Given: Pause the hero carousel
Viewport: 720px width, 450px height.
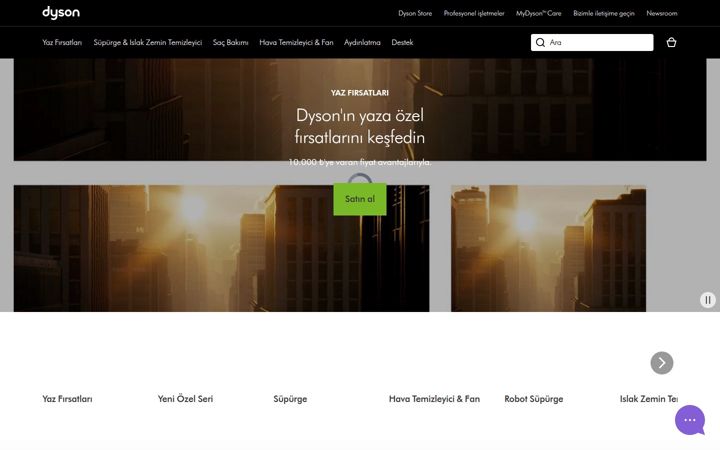Looking at the screenshot, I should (x=708, y=300).
